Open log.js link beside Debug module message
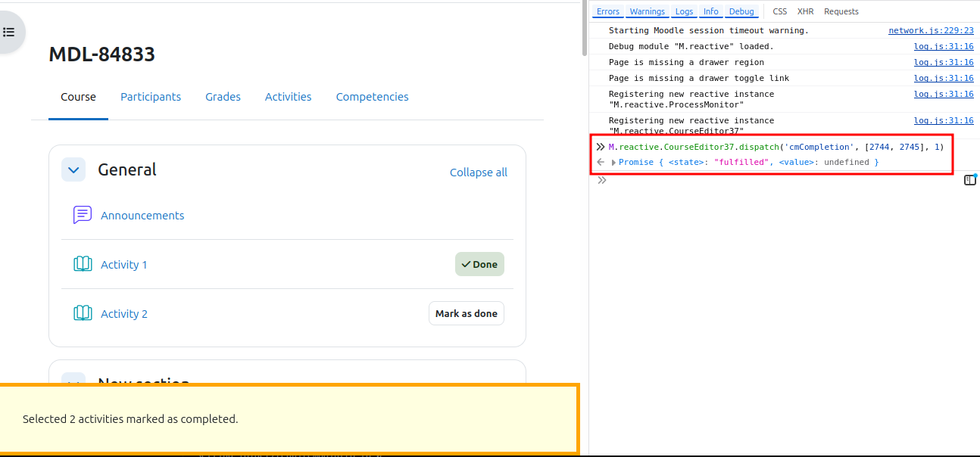The width and height of the screenshot is (980, 457). point(944,47)
